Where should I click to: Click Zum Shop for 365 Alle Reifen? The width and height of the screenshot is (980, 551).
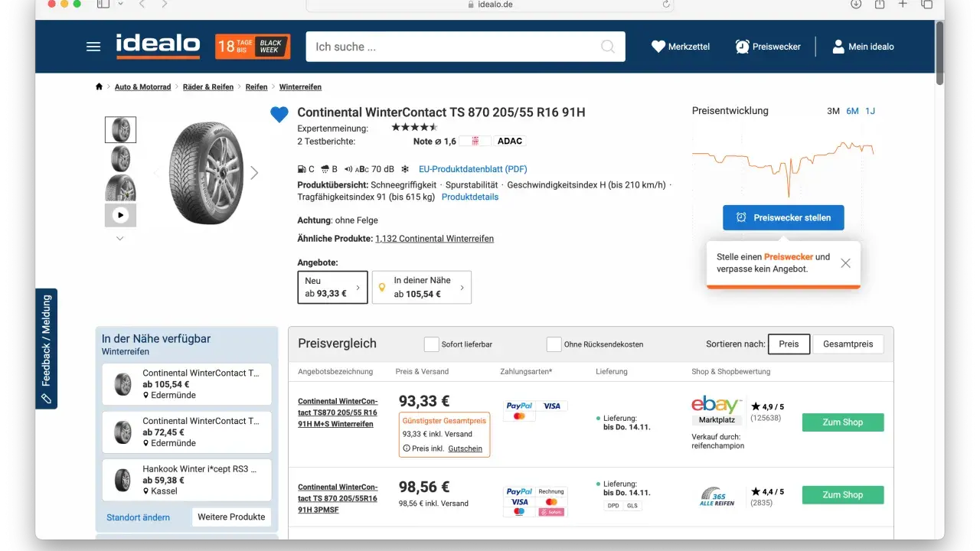click(x=843, y=495)
